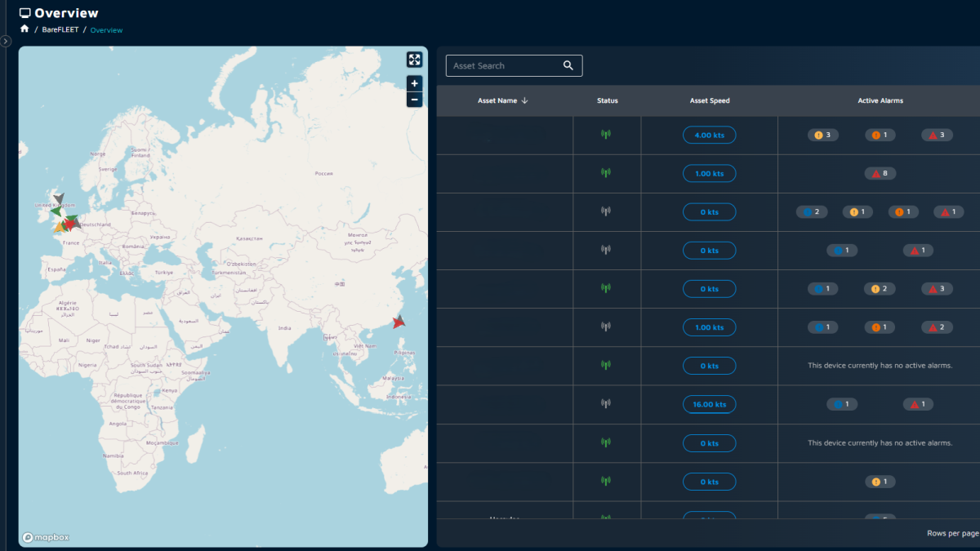The image size is (980, 551).
Task: Open the map fullscreen view icon
Action: click(414, 59)
